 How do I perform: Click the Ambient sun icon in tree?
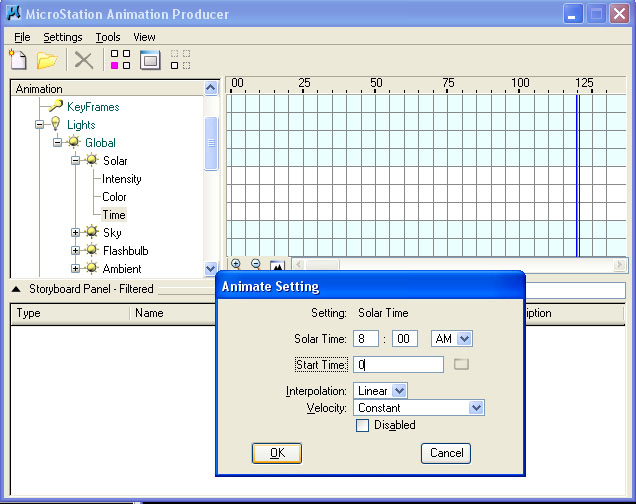click(92, 268)
